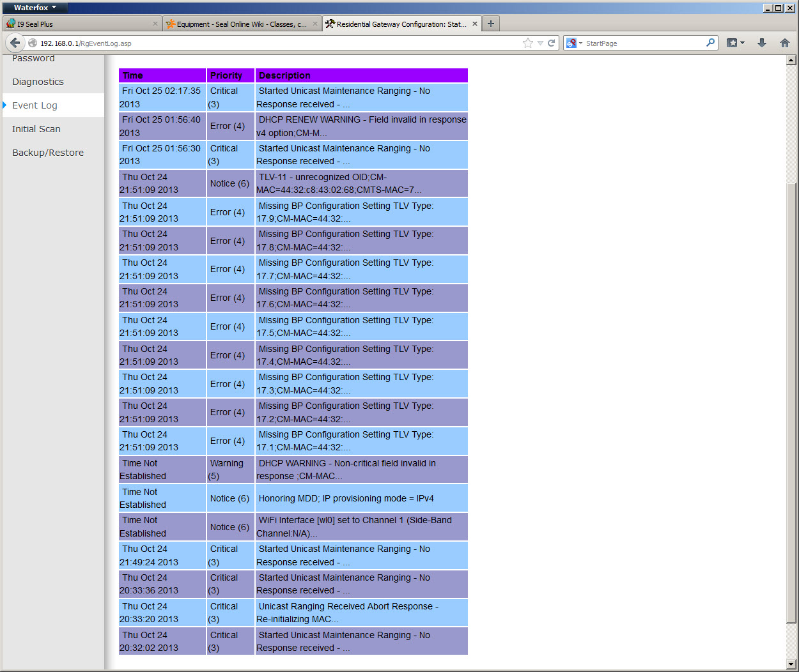Click the DHCP WARNING Non-critical field invalid entry
The height and width of the screenshot is (672, 799).
(x=362, y=470)
